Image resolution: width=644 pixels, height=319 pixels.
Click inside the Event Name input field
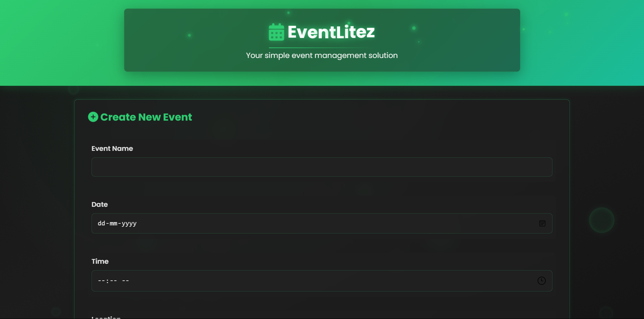[321, 167]
